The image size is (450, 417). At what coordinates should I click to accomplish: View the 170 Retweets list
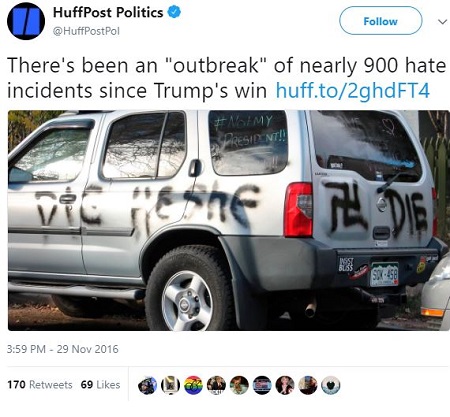coord(40,385)
